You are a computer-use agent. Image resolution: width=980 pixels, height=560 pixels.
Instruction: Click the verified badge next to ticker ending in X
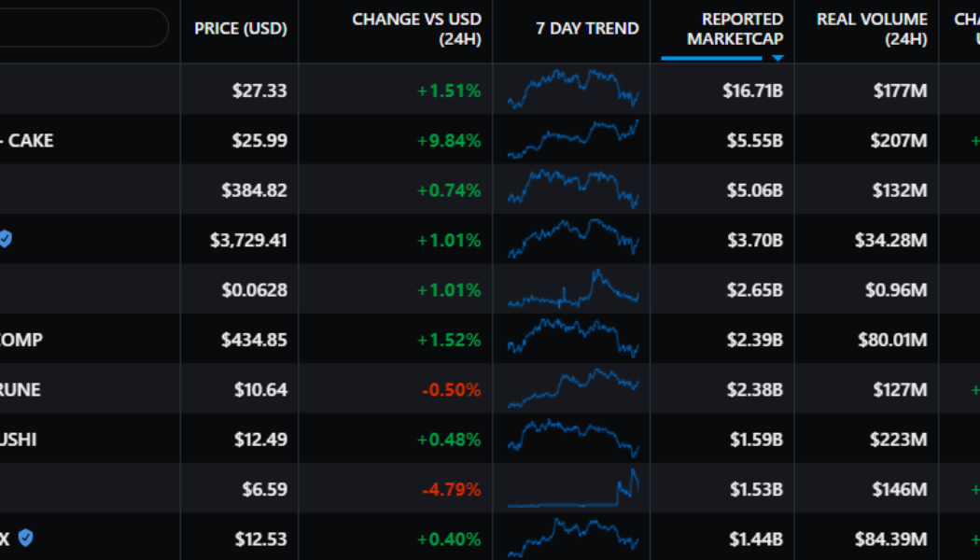(x=23, y=538)
